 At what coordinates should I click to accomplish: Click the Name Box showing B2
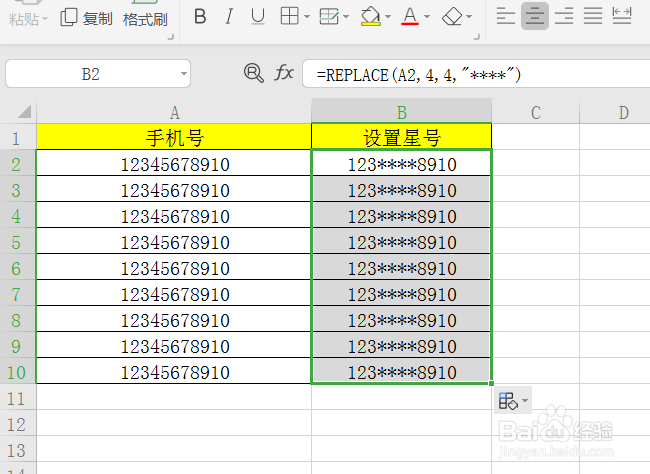click(x=91, y=74)
